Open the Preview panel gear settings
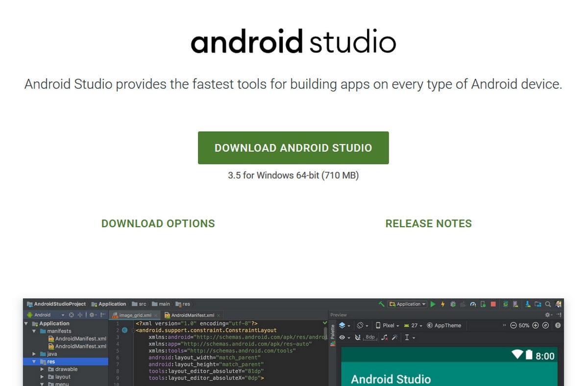The width and height of the screenshot is (588, 386). [x=548, y=314]
